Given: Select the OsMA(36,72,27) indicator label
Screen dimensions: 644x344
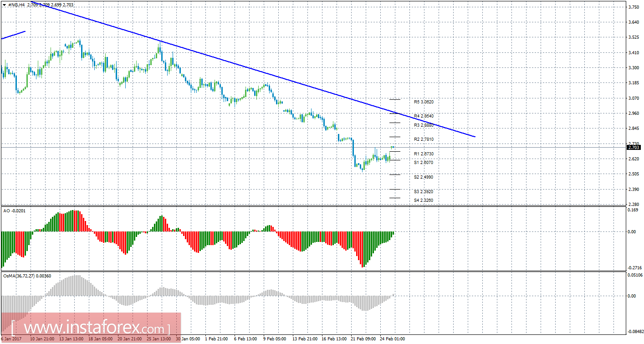Looking at the screenshot, I should [x=28, y=276].
